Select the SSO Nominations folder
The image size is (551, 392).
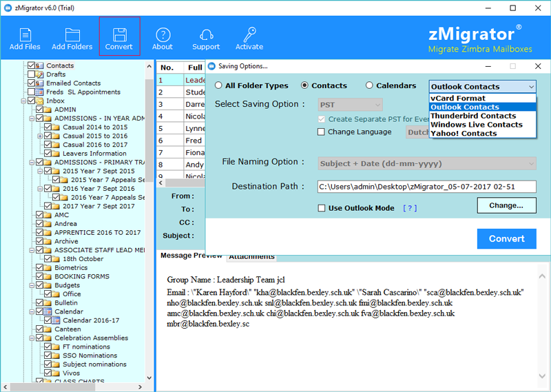click(90, 355)
